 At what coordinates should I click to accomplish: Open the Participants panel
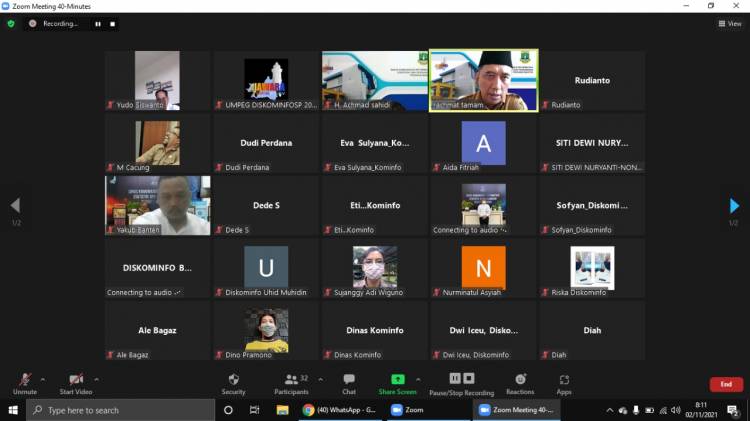tap(291, 383)
